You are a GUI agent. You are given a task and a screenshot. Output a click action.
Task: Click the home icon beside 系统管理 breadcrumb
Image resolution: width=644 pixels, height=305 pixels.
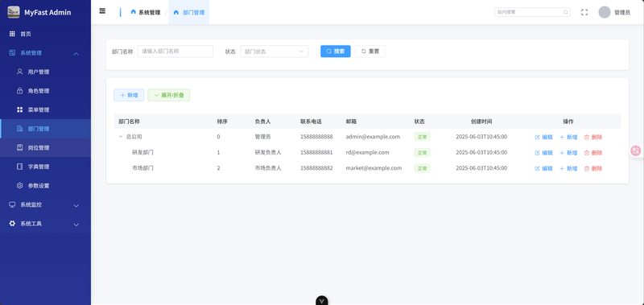tap(133, 12)
